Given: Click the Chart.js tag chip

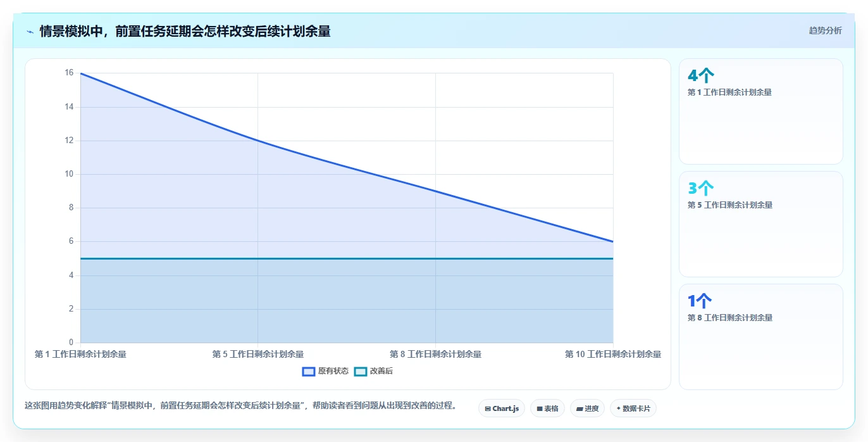Looking at the screenshot, I should pos(502,408).
